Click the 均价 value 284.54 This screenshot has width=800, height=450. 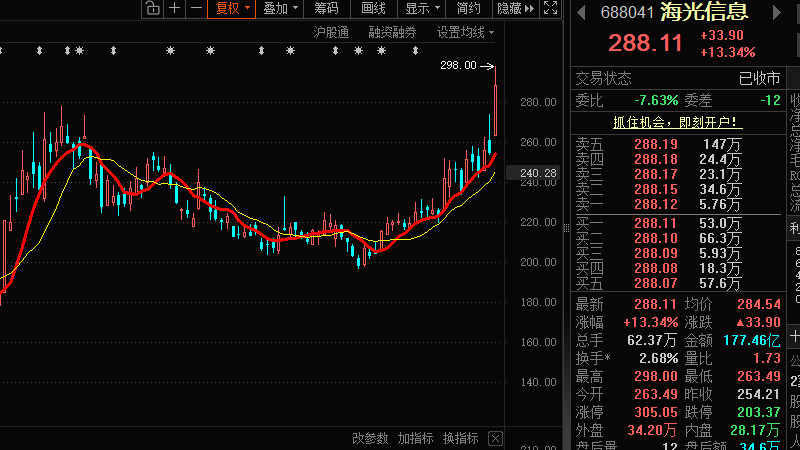[x=759, y=305]
